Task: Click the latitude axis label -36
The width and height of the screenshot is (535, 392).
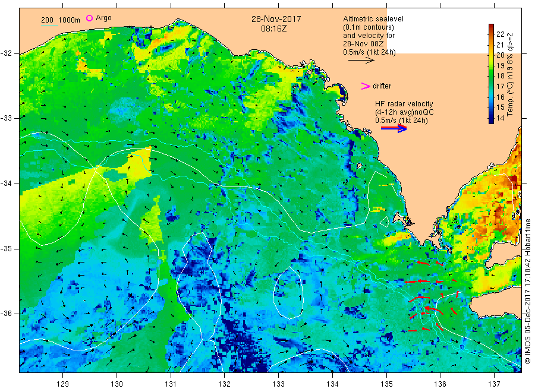Action: coord(6,313)
